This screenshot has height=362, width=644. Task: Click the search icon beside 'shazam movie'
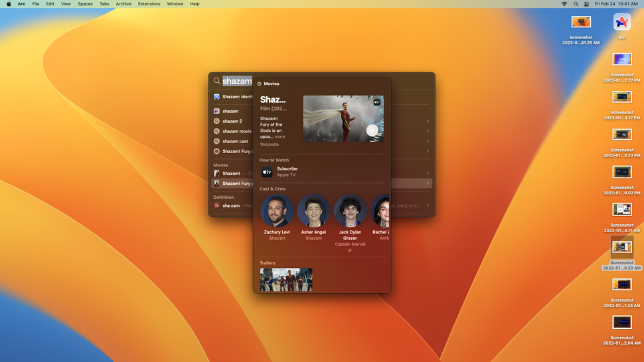tap(216, 131)
